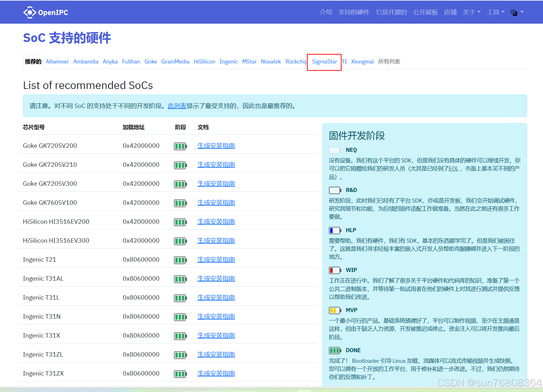Switch to the Goke tab
This screenshot has height=392, width=543.
click(x=151, y=62)
